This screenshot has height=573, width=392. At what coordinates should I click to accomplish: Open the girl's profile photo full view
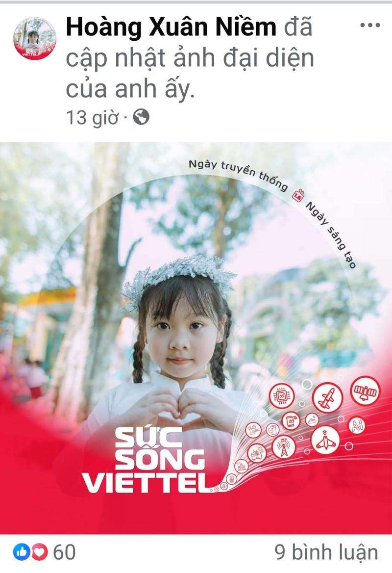pyautogui.click(x=196, y=338)
